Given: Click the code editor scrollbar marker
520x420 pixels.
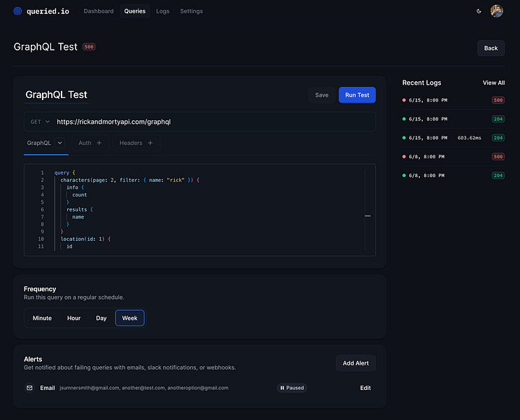Looking at the screenshot, I should (367, 216).
